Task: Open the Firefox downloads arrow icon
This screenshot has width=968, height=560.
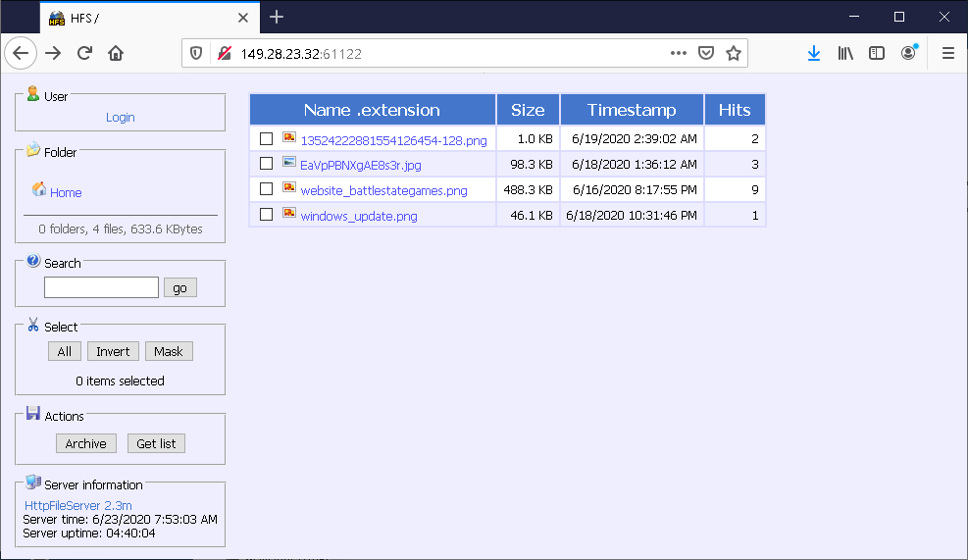Action: click(813, 54)
